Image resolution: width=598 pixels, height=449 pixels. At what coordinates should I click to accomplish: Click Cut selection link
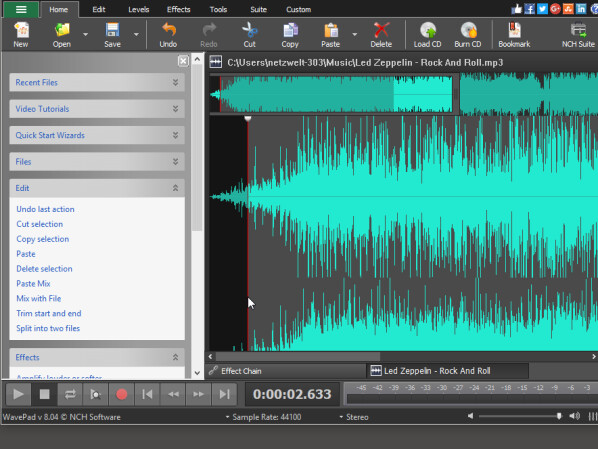tap(40, 224)
